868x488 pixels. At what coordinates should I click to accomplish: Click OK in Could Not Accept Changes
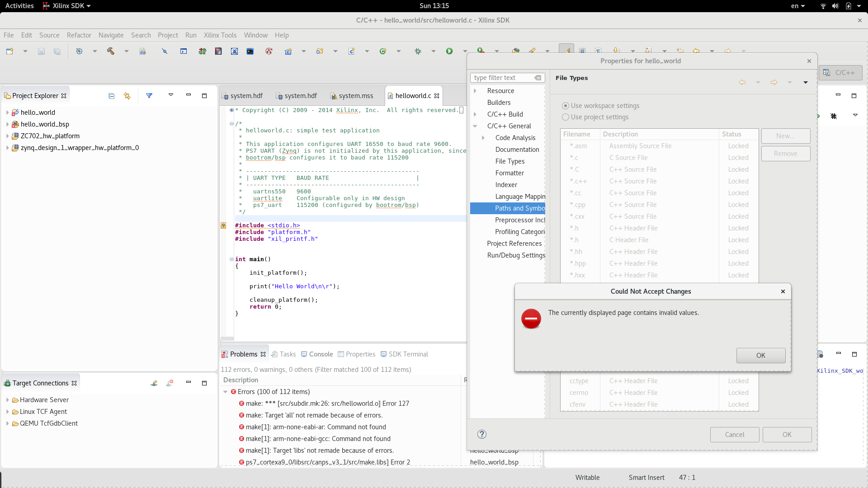(x=760, y=356)
